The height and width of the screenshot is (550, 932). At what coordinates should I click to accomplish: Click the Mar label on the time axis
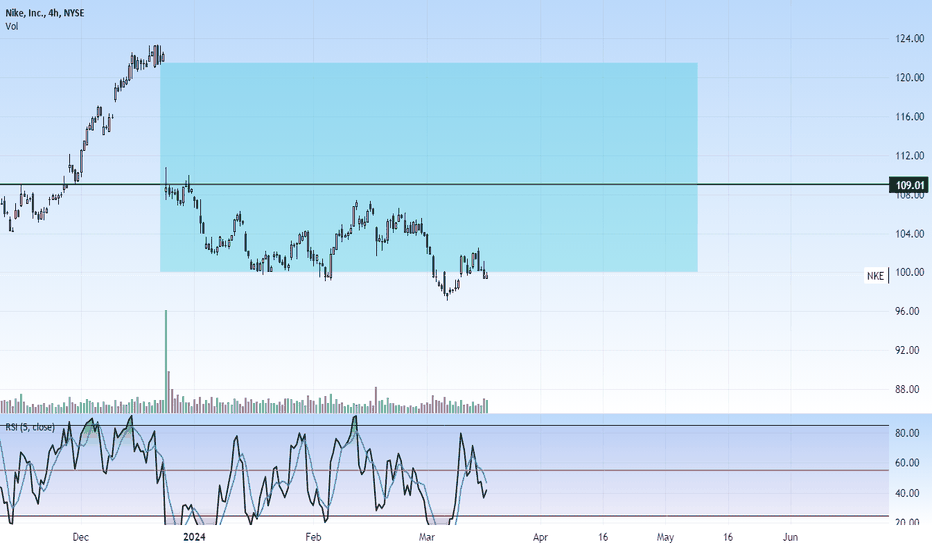427,538
